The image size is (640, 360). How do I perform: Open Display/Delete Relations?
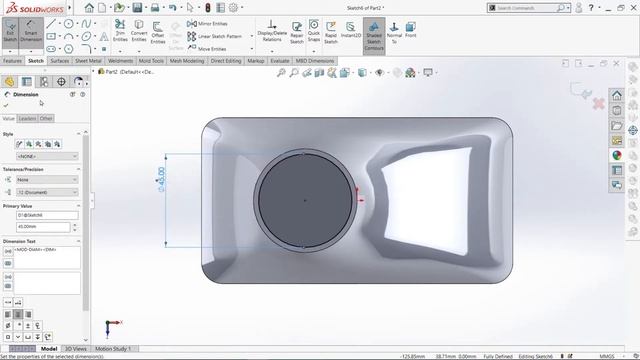tap(272, 31)
